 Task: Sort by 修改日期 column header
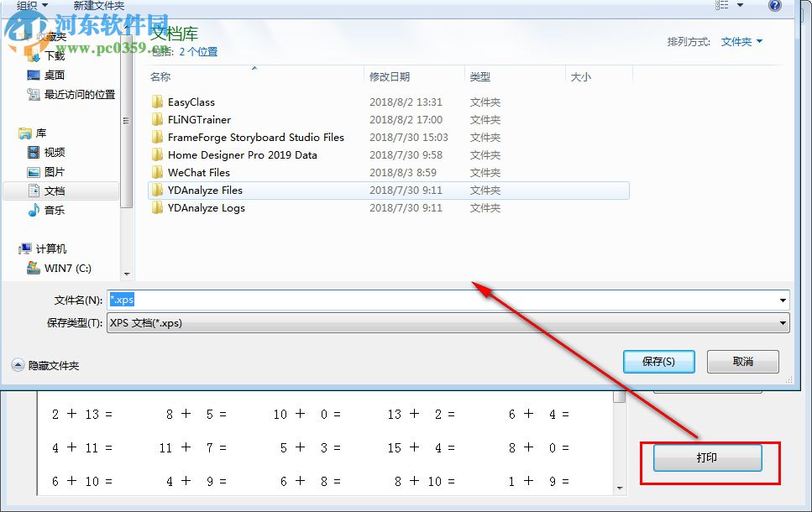pyautogui.click(x=390, y=76)
